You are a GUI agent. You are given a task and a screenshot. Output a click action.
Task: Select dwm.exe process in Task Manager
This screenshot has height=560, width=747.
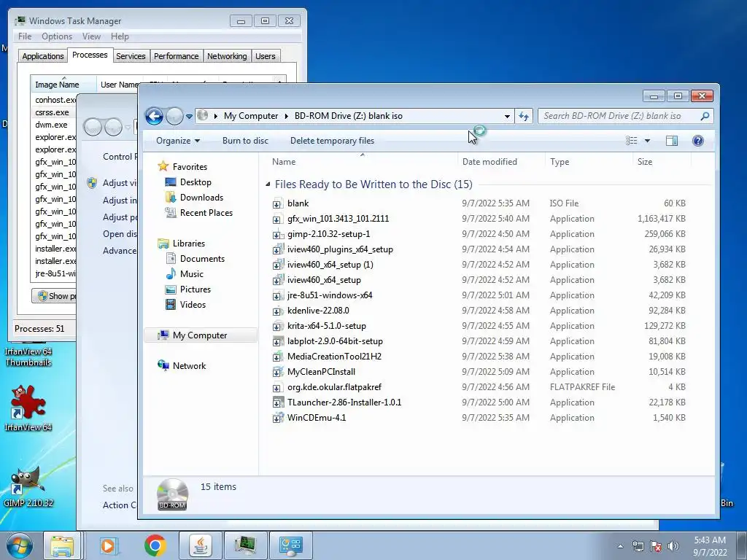click(51, 125)
